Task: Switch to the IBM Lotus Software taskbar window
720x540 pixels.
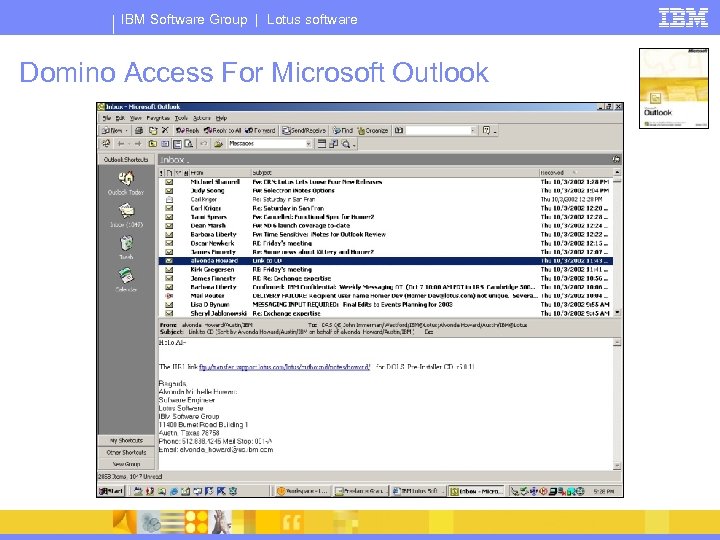Action: (x=417, y=491)
